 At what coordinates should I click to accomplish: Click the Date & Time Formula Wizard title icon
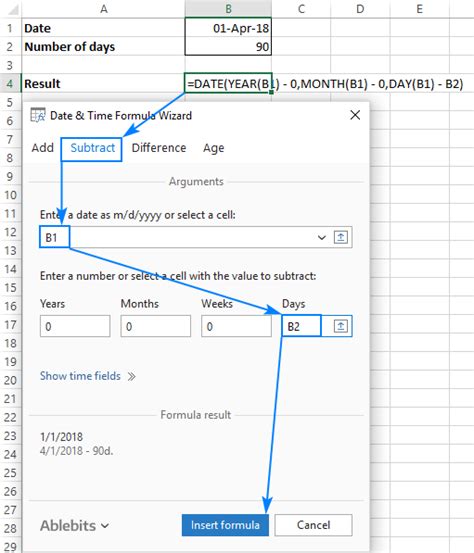click(37, 115)
